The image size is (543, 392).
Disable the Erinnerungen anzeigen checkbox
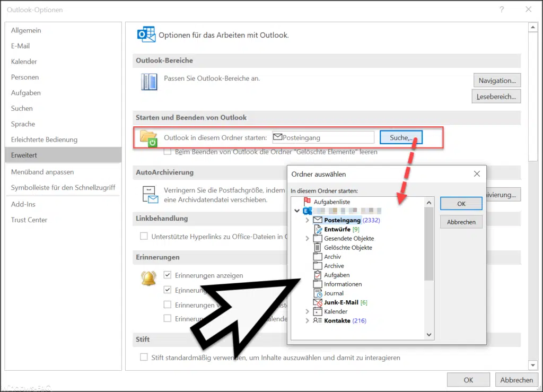pos(168,275)
